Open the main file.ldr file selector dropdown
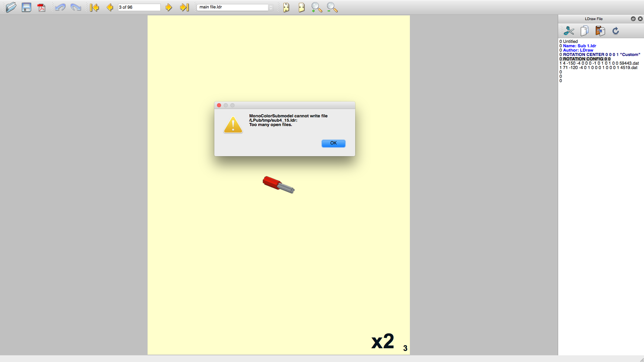644x362 pixels. click(x=271, y=7)
